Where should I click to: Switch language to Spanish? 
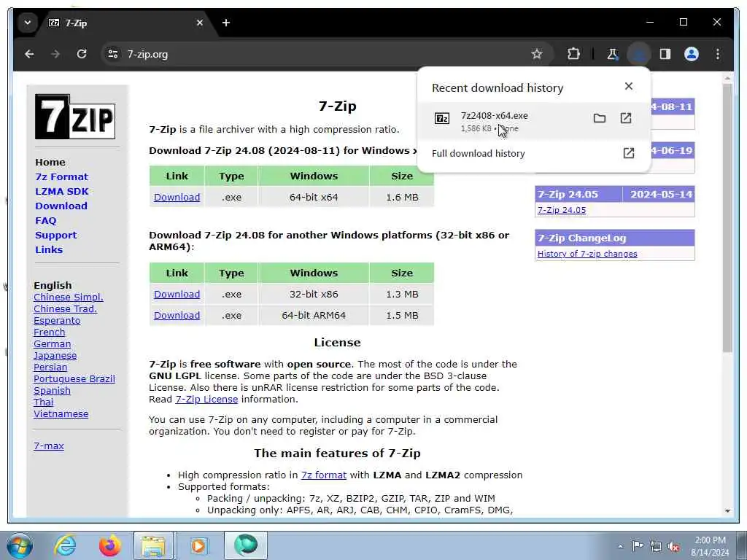tap(52, 391)
